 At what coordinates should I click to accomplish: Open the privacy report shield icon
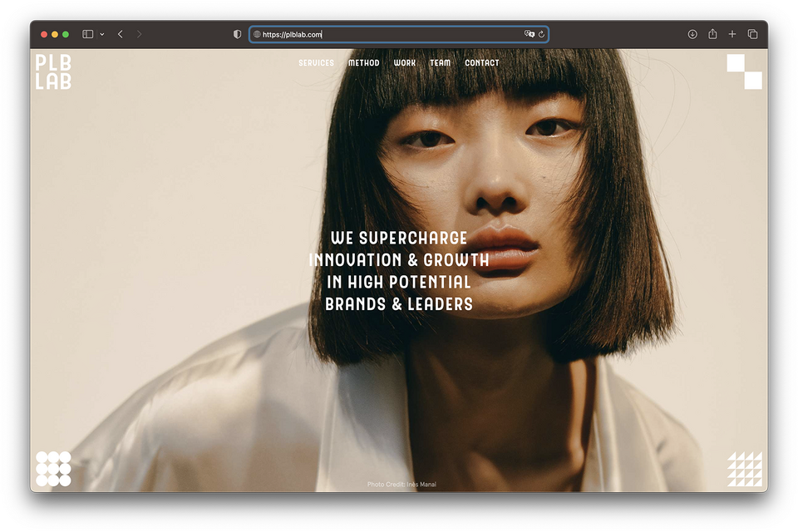pyautogui.click(x=237, y=34)
